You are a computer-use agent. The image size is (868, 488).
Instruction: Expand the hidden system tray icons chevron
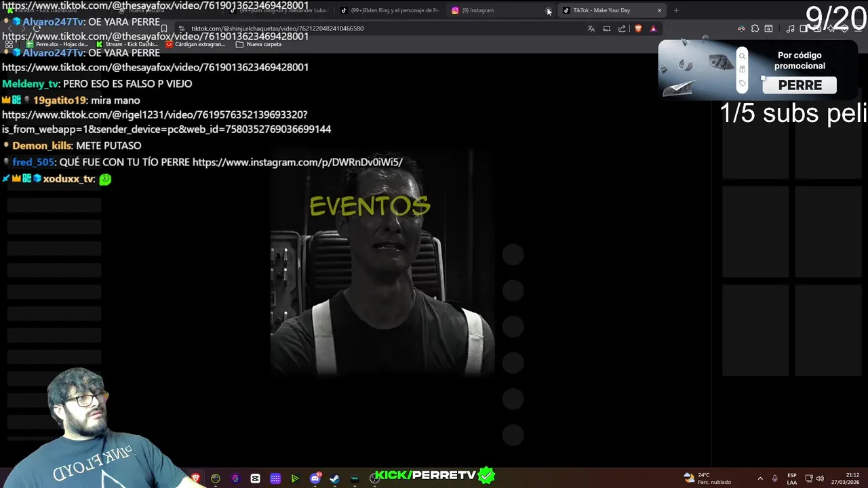click(759, 479)
